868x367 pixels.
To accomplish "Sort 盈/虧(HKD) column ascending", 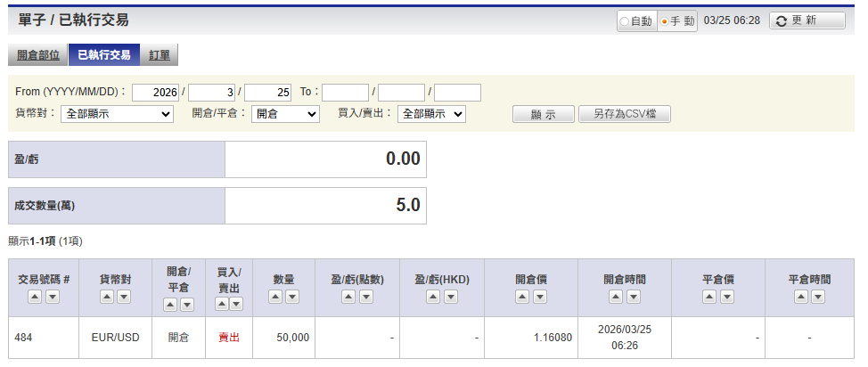I will coord(433,298).
